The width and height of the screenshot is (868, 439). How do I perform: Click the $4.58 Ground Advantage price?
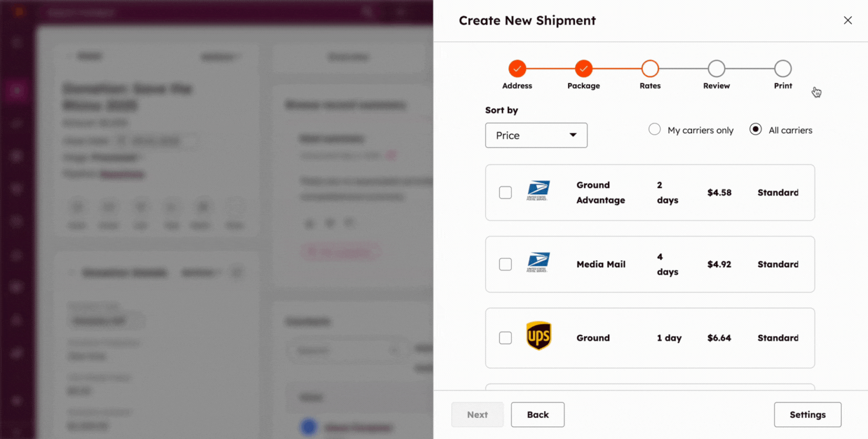coord(719,192)
